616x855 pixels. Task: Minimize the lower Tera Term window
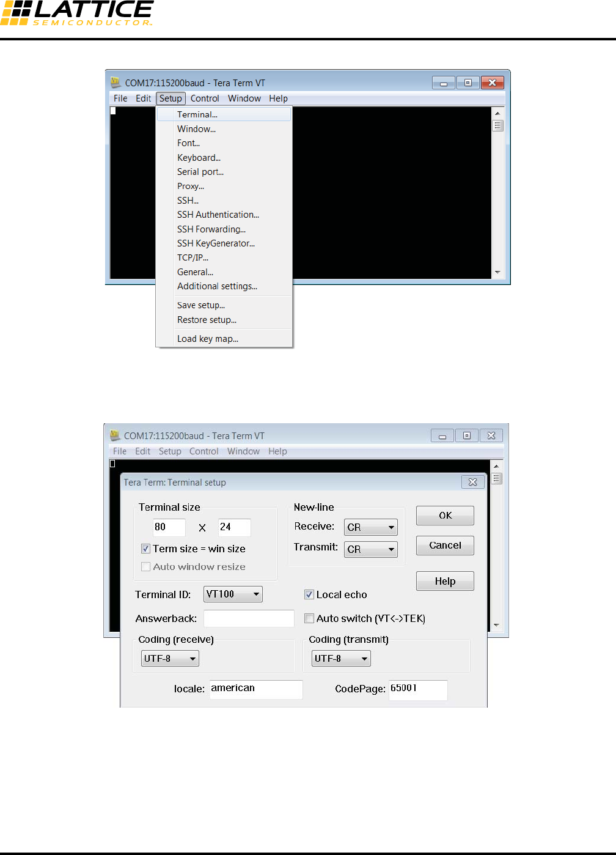click(442, 435)
